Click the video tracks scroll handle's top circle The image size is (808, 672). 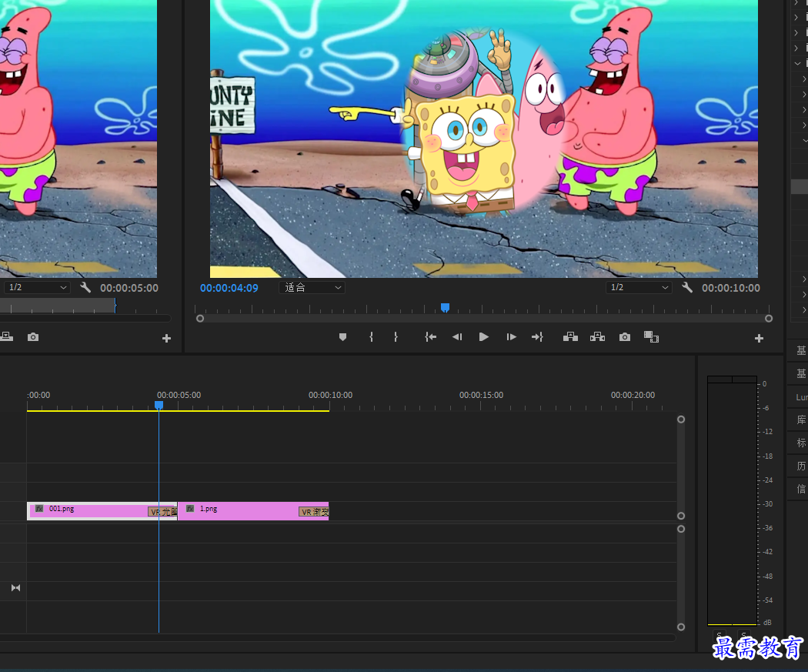pyautogui.click(x=681, y=420)
